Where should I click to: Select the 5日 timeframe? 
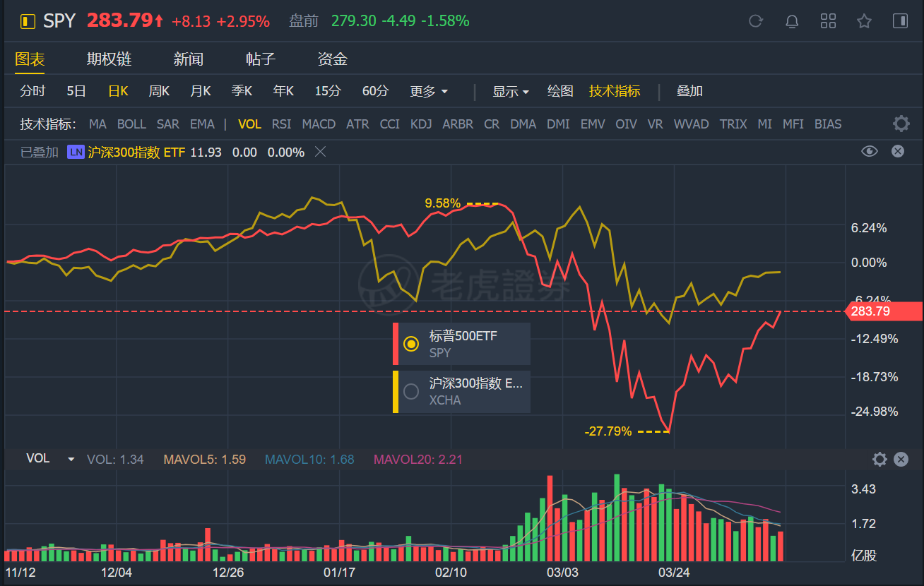76,91
